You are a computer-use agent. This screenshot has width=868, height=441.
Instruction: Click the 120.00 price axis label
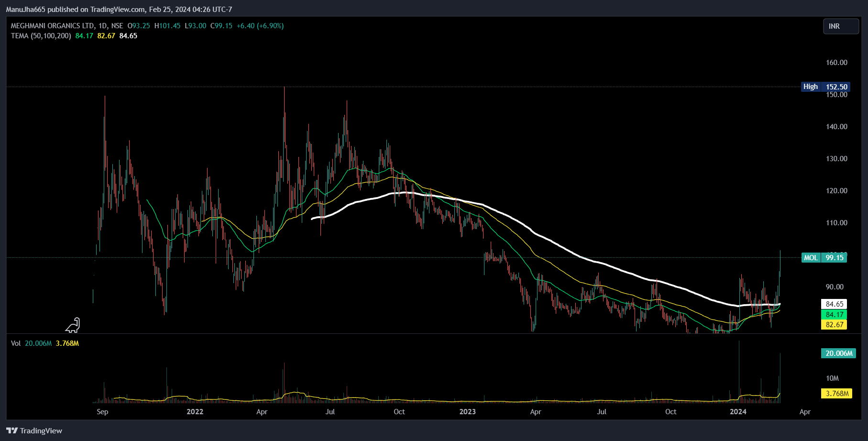pyautogui.click(x=836, y=191)
